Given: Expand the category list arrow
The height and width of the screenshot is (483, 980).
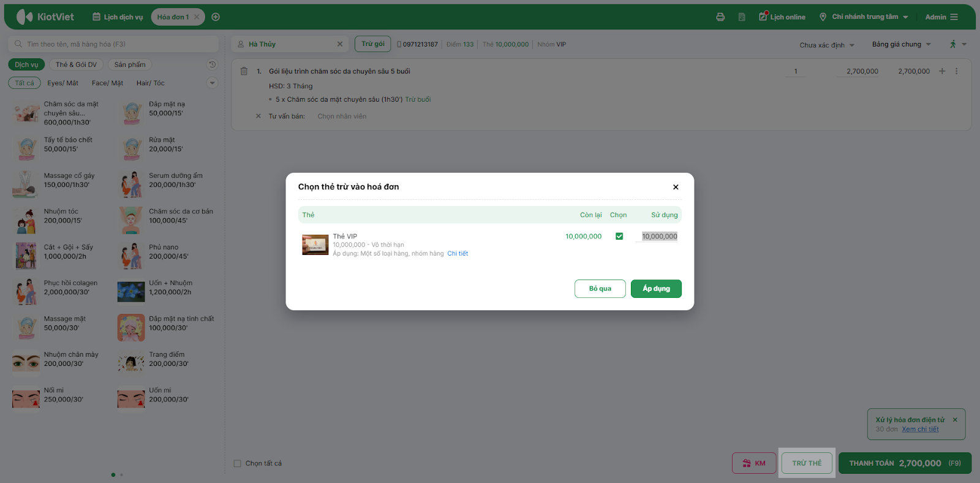Looking at the screenshot, I should click(213, 83).
